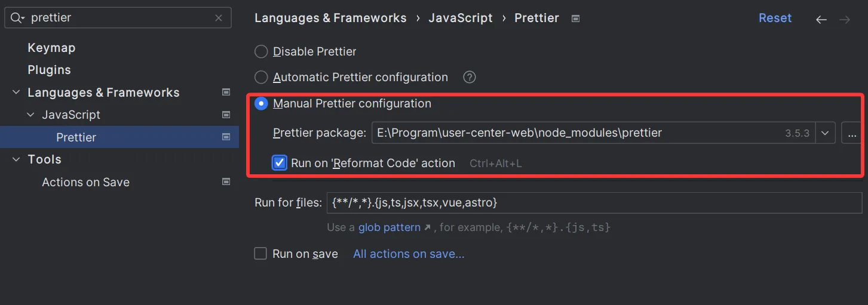The height and width of the screenshot is (305, 868).
Task: Select Automatic Prettier configuration option
Action: (261, 77)
